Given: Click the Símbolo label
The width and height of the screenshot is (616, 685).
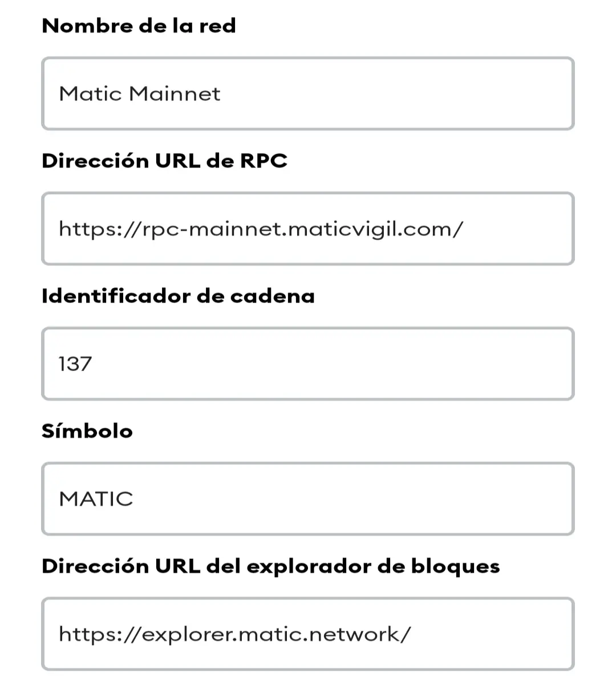Looking at the screenshot, I should (87, 431).
